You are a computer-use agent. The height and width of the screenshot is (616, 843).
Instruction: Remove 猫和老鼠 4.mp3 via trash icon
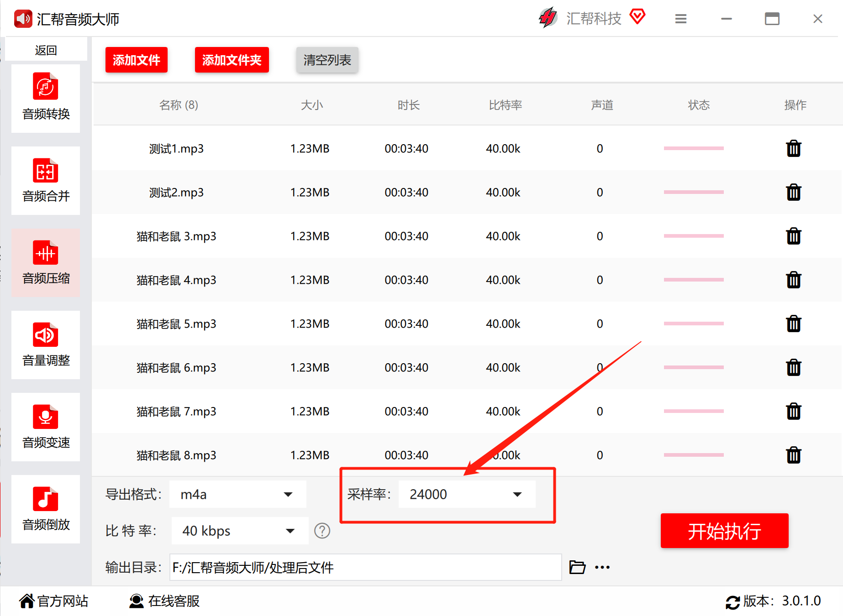tap(794, 280)
